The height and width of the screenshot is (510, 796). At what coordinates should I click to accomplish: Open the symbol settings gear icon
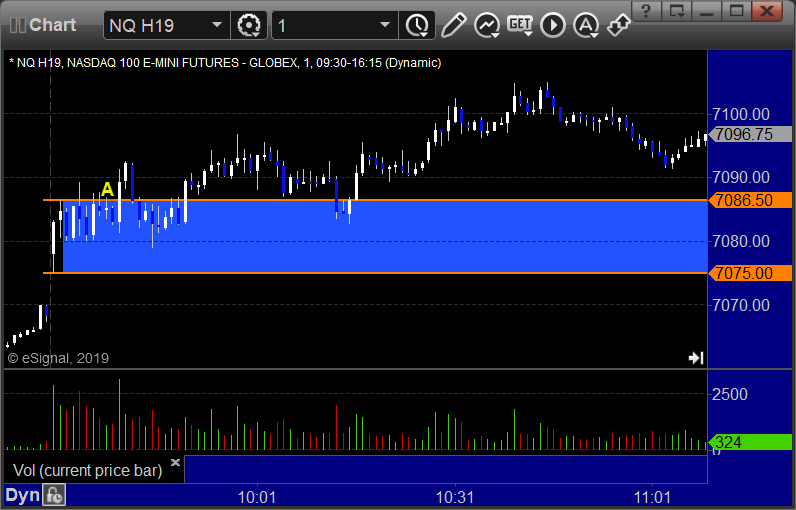249,25
